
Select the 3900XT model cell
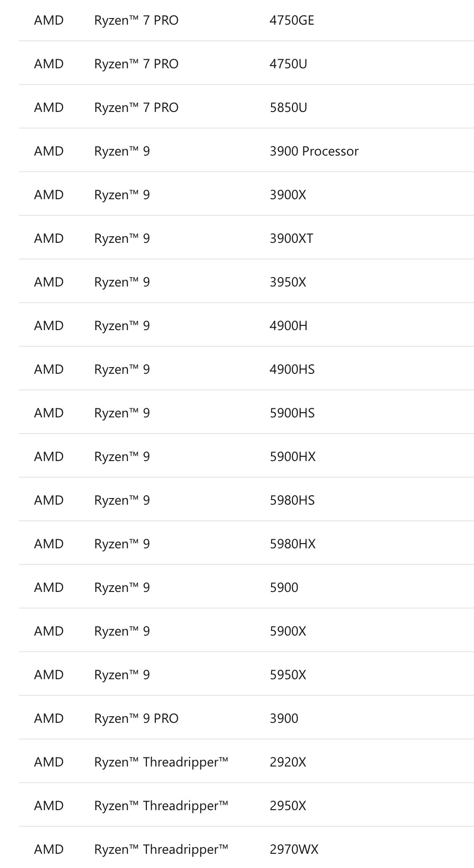point(291,239)
